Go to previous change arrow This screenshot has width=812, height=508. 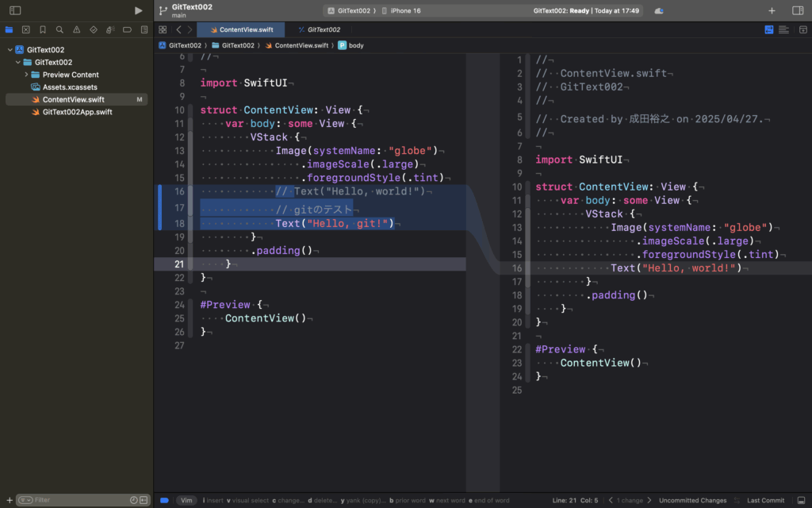[611, 500]
